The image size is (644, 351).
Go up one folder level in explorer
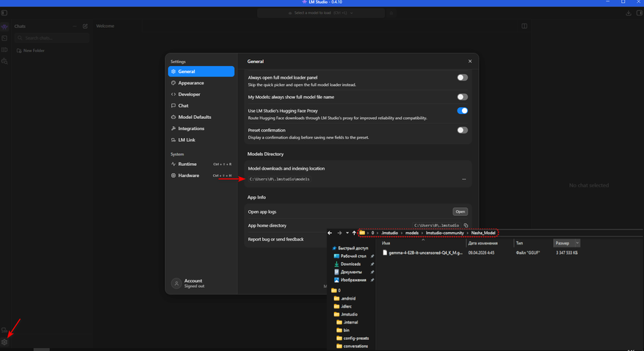[x=354, y=233]
